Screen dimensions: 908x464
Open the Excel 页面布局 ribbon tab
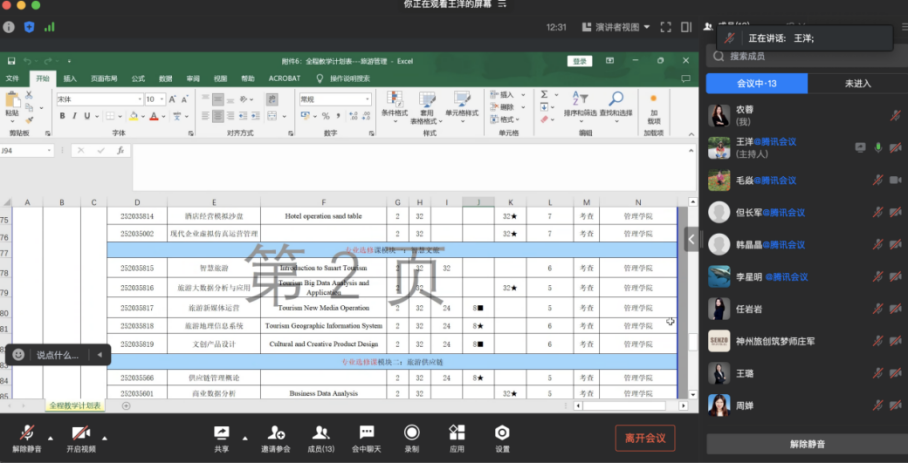click(x=104, y=78)
